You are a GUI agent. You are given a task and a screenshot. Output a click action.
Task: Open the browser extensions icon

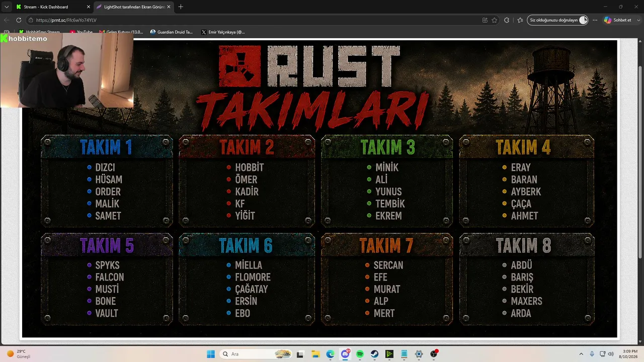coord(507,20)
